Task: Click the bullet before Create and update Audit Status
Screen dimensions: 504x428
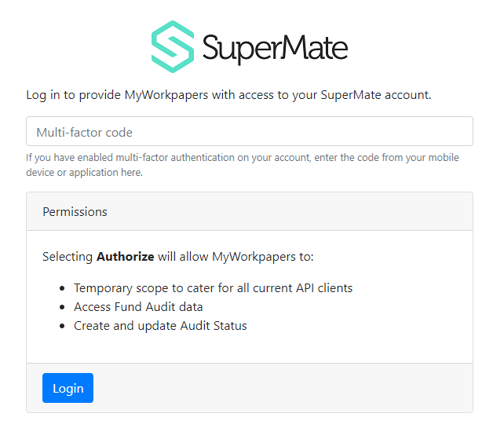Action: tap(62, 327)
